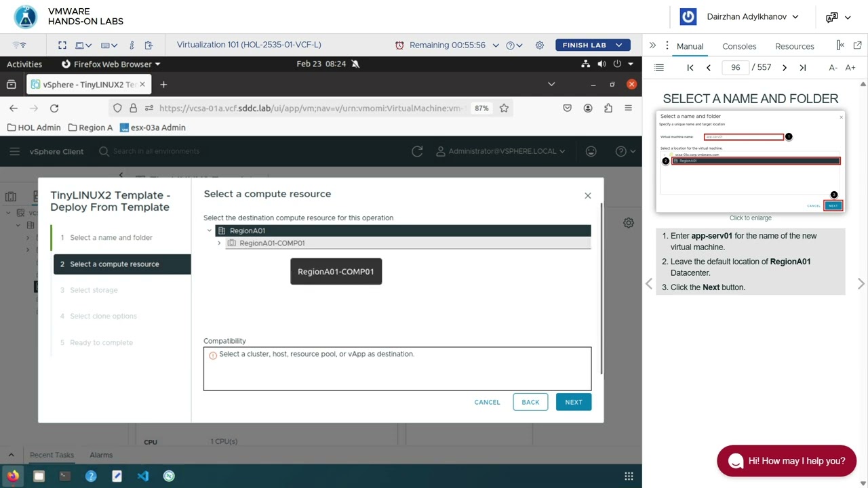Click the clipboard paste icon in lab toolbar
Viewport: 868px width, 488px height.
point(149,45)
